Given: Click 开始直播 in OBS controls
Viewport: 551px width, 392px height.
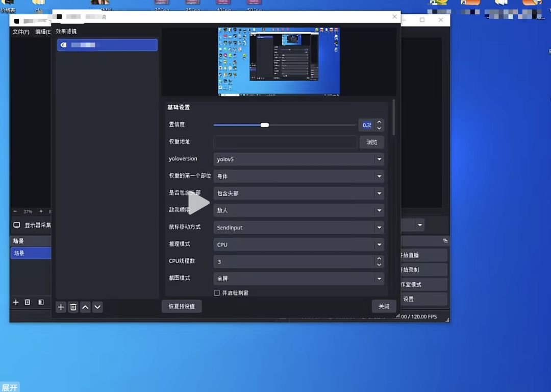Looking at the screenshot, I should [x=424, y=255].
